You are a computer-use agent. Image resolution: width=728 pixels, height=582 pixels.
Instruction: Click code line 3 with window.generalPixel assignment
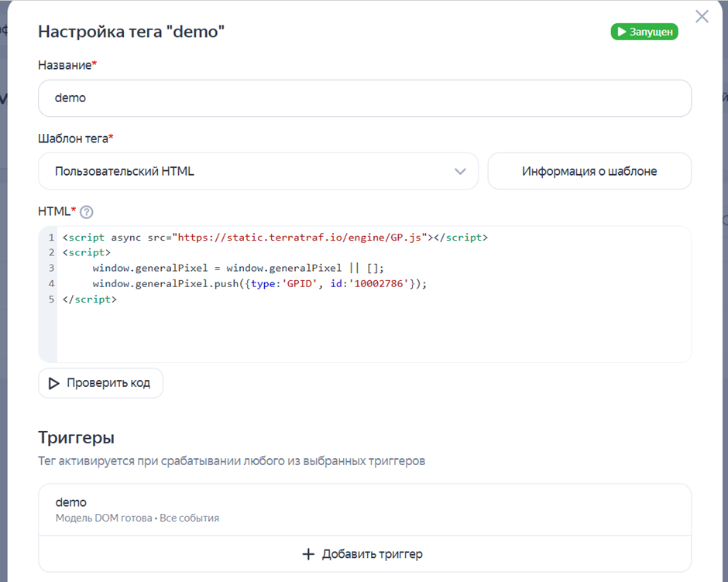(x=238, y=268)
